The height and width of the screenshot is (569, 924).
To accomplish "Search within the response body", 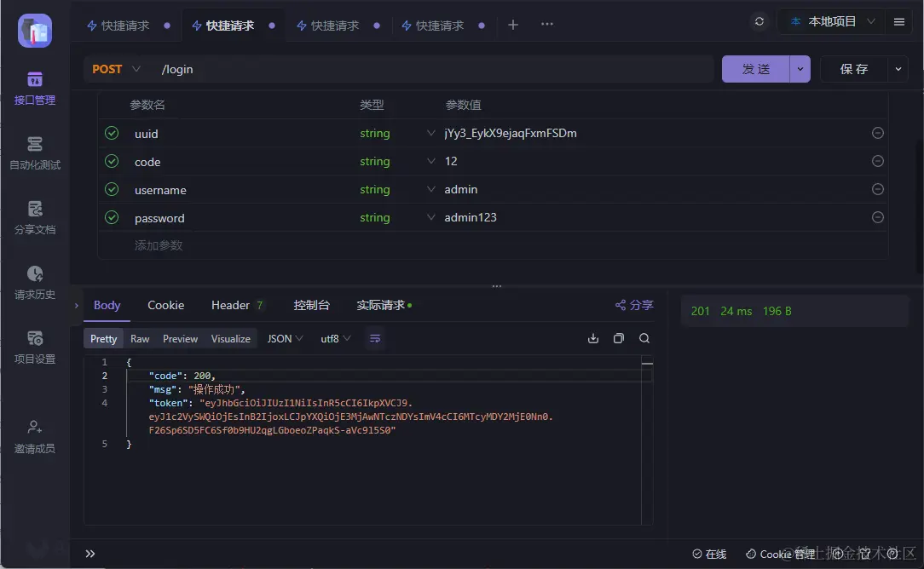I will point(644,338).
